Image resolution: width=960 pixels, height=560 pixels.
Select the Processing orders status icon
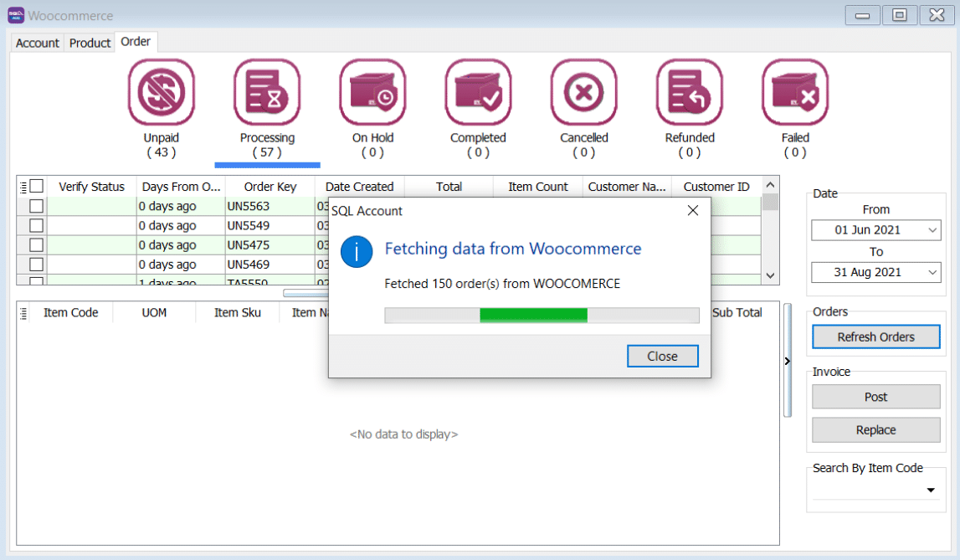(x=267, y=93)
